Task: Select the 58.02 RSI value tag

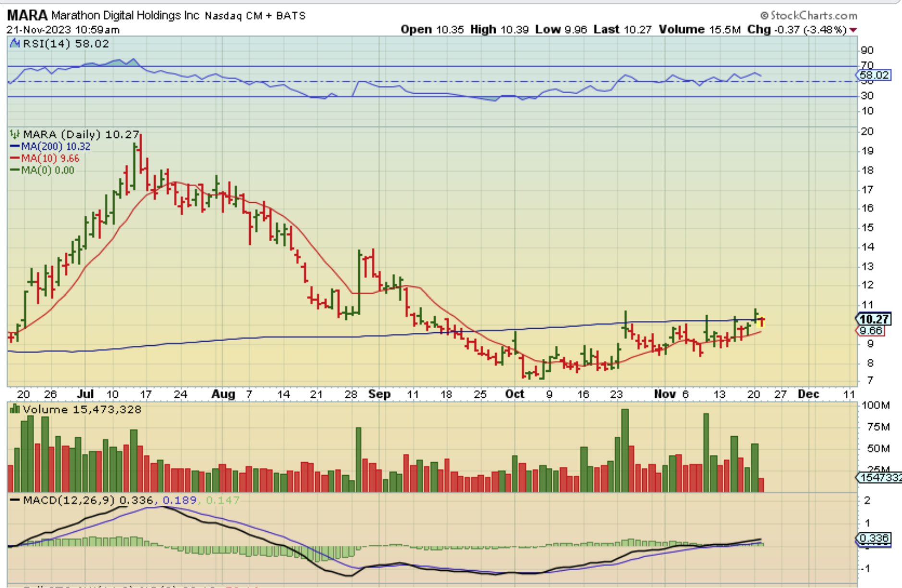Action: click(x=874, y=75)
